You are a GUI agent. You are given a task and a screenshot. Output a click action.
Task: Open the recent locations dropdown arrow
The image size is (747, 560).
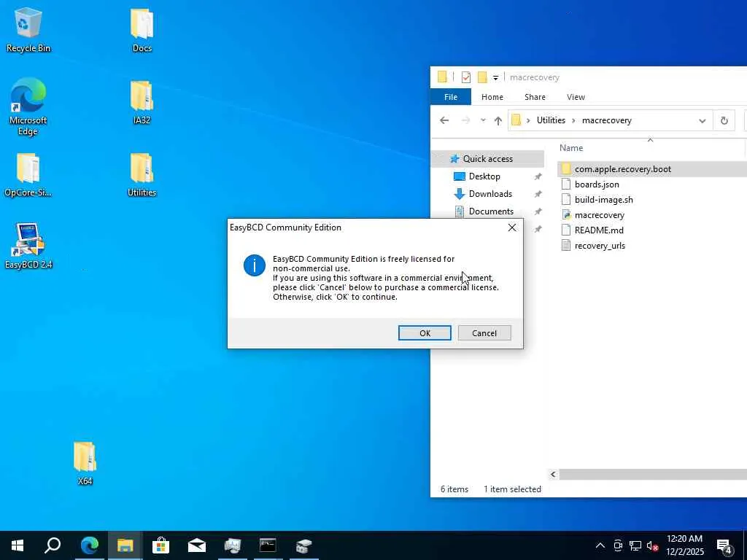click(483, 120)
